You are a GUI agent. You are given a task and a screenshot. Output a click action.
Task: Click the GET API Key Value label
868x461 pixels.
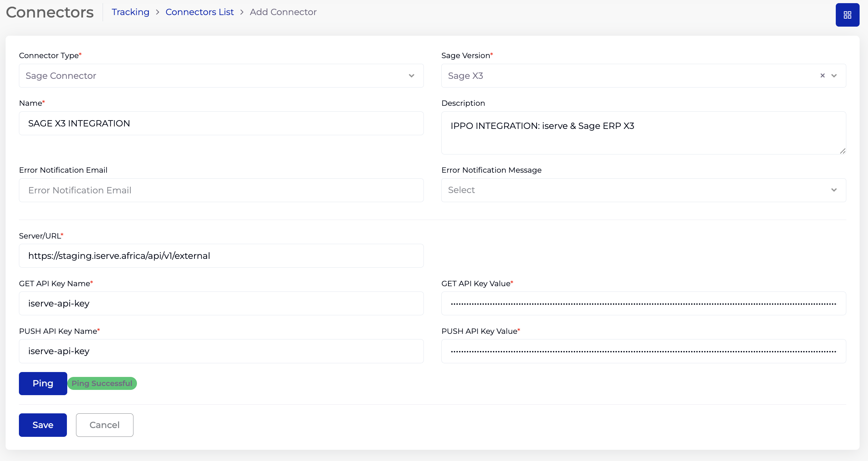(x=477, y=283)
